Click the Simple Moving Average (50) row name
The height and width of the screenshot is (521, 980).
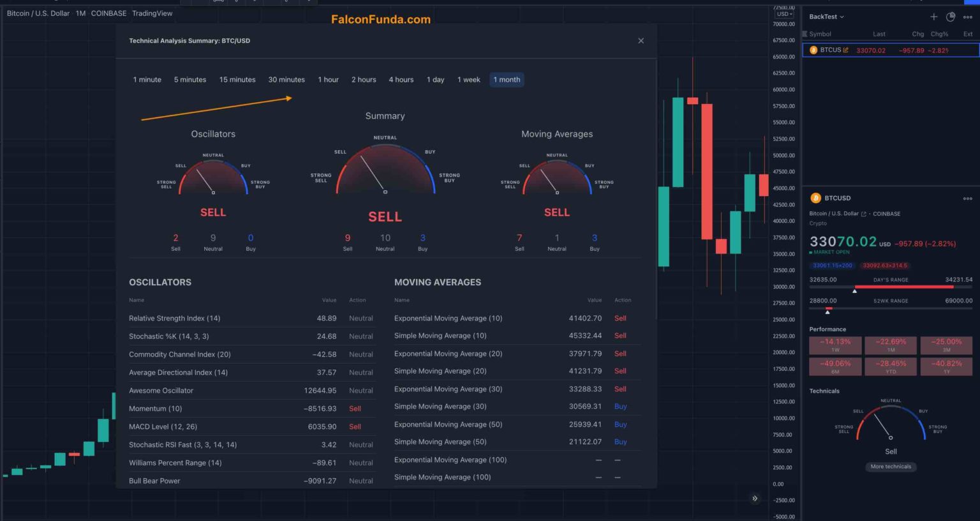coord(440,442)
